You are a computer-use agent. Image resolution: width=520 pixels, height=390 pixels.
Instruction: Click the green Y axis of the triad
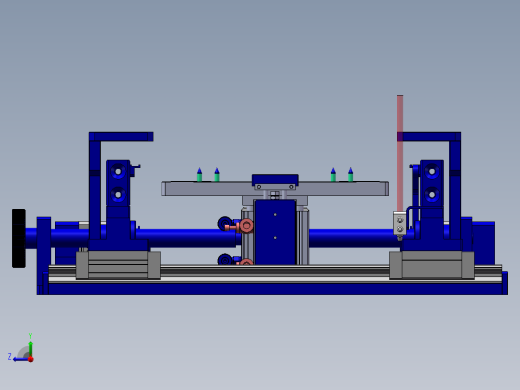coord(30,348)
